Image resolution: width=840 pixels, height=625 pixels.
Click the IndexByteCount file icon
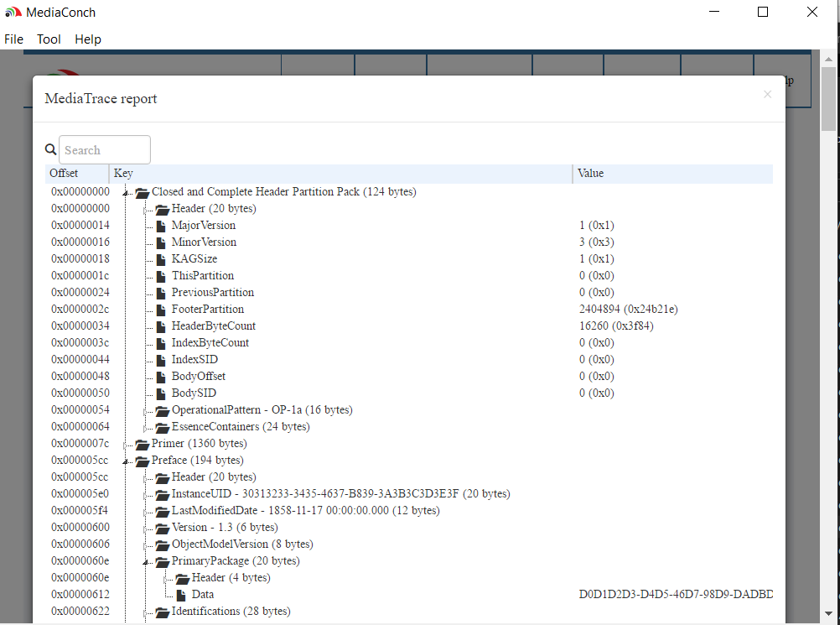tap(161, 343)
